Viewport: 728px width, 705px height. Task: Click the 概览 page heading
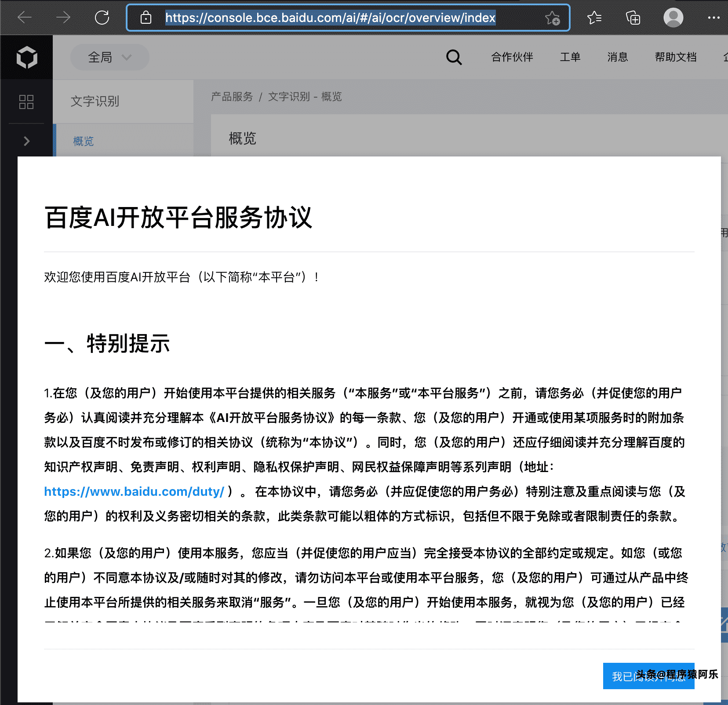coord(242,138)
